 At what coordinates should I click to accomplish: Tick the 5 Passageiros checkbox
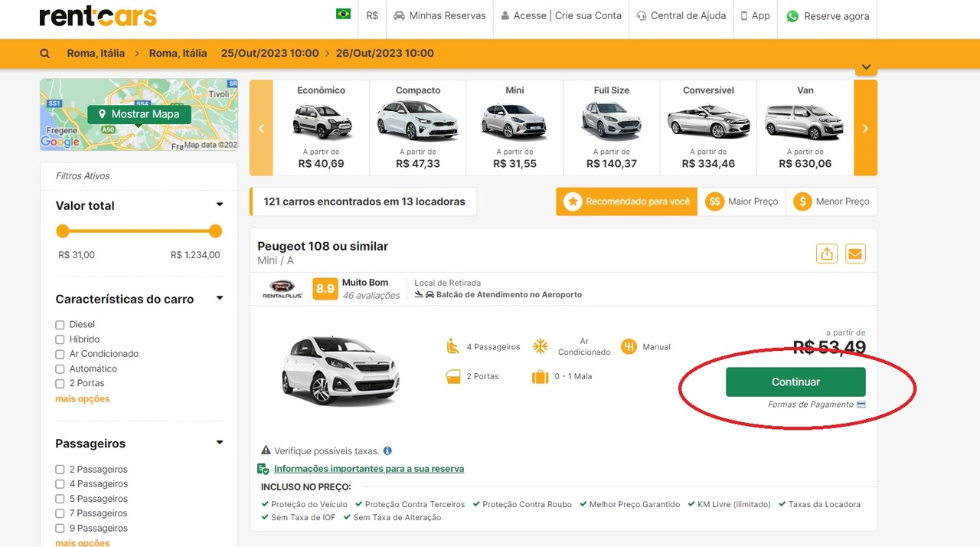(x=60, y=500)
